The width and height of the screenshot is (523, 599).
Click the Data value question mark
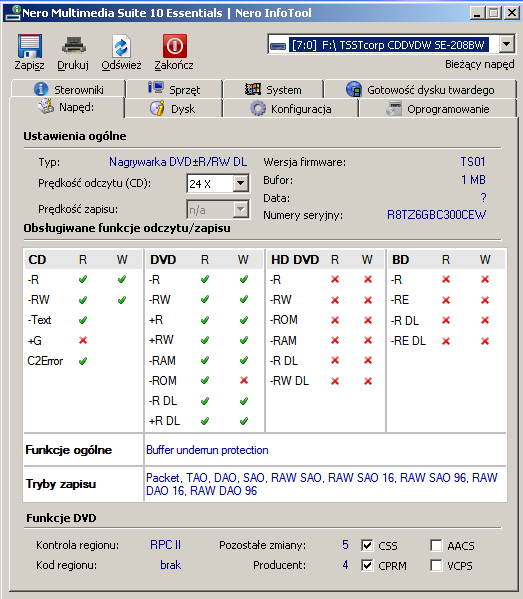(483, 198)
